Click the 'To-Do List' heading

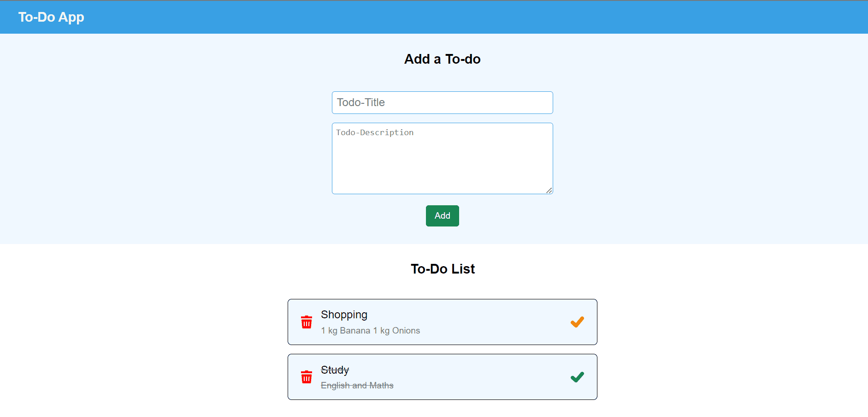[x=443, y=269]
